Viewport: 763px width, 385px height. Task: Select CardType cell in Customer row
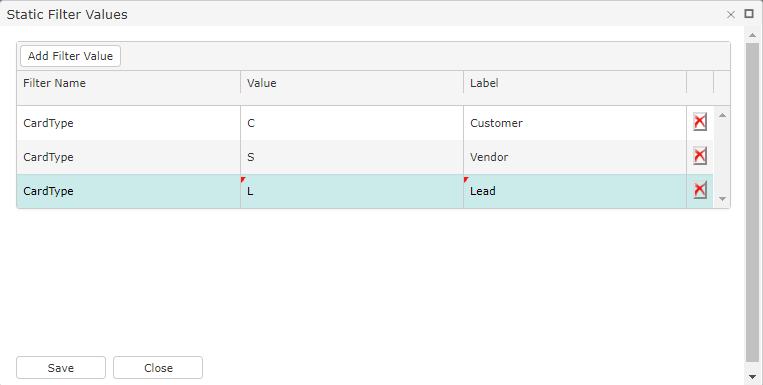128,123
